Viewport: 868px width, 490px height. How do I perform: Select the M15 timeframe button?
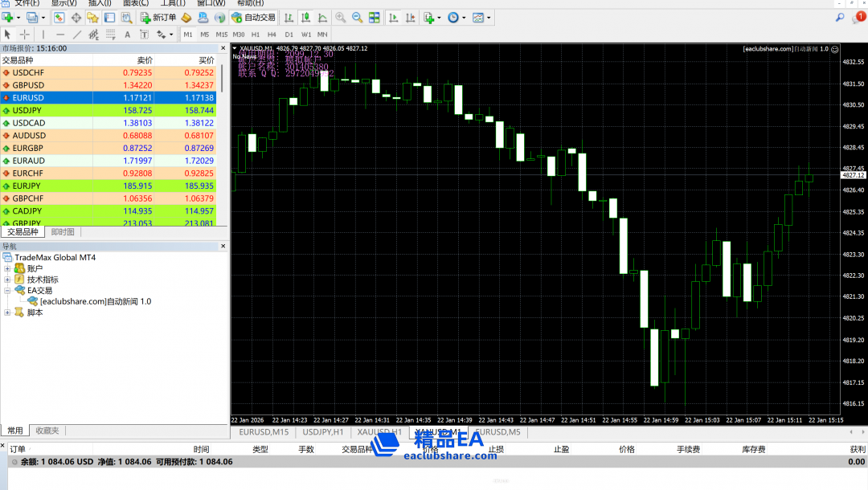pyautogui.click(x=221, y=35)
